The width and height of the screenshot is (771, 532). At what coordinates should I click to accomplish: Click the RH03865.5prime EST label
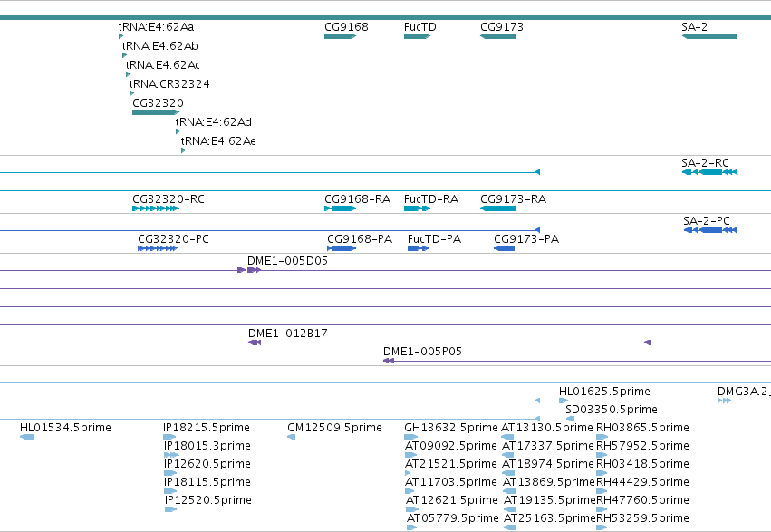[642, 428]
